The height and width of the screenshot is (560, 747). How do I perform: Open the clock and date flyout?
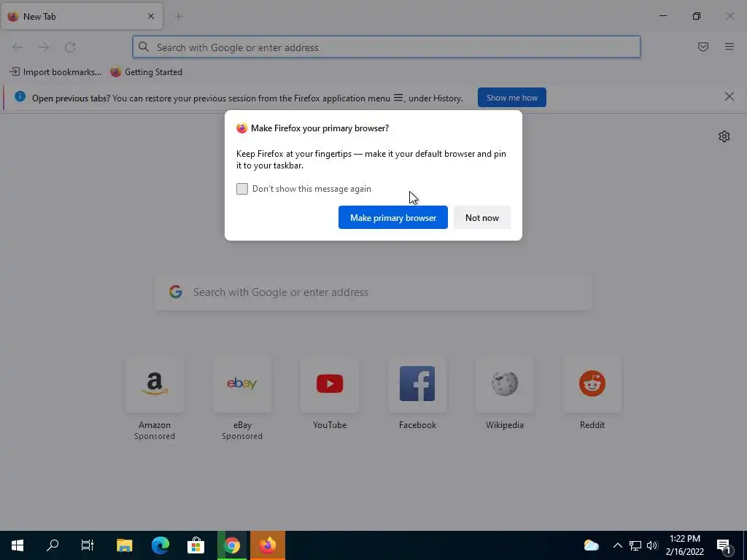pos(684,545)
